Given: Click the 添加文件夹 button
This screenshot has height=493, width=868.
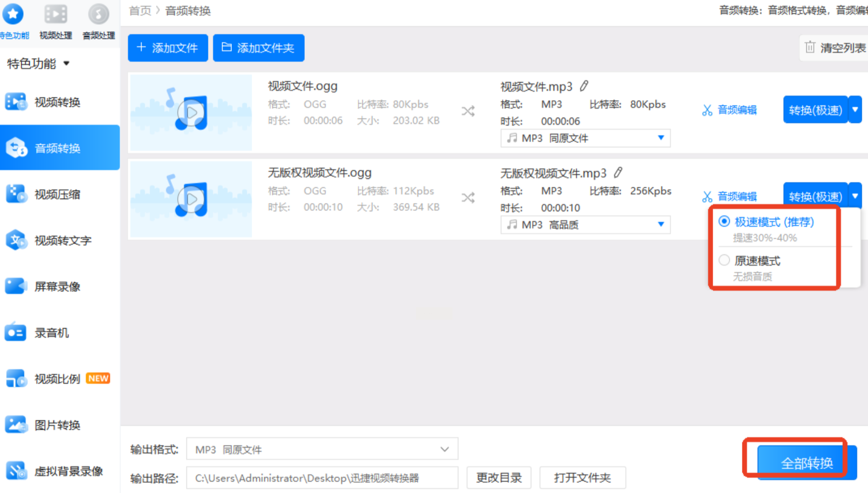Looking at the screenshot, I should [258, 48].
